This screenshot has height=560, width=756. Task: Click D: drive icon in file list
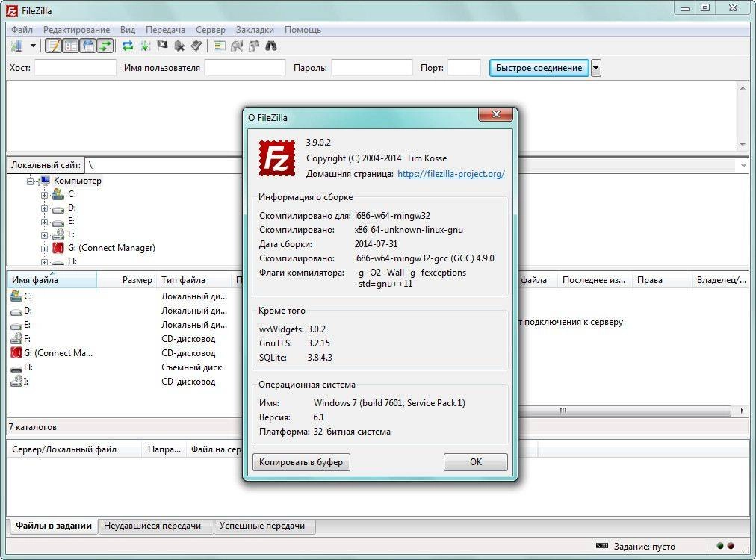click(x=16, y=311)
